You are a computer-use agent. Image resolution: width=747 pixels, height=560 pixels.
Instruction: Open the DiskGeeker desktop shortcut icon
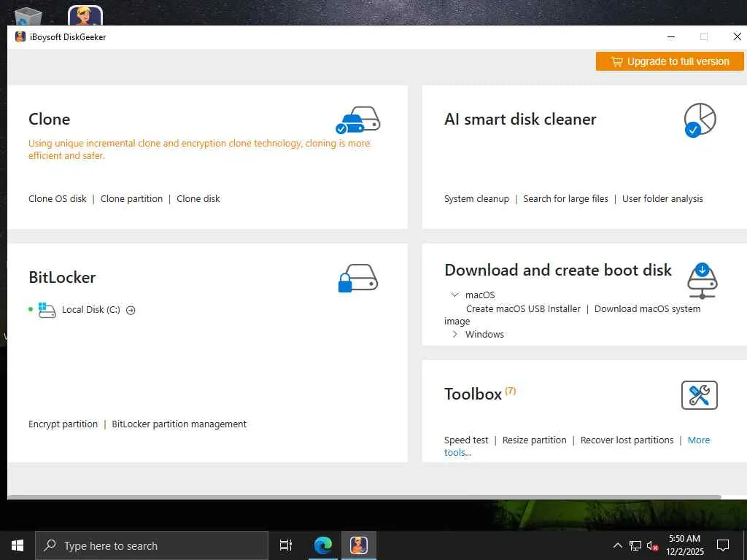coord(85,15)
